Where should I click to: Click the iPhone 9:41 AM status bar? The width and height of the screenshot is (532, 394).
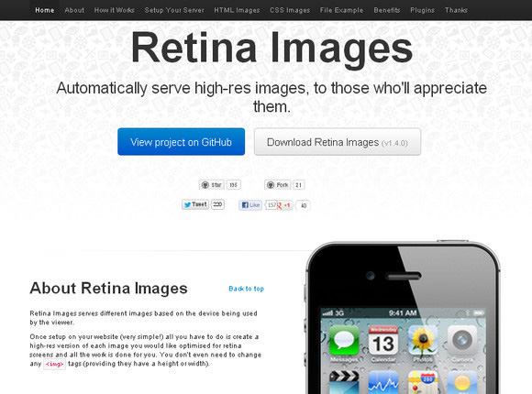click(403, 312)
